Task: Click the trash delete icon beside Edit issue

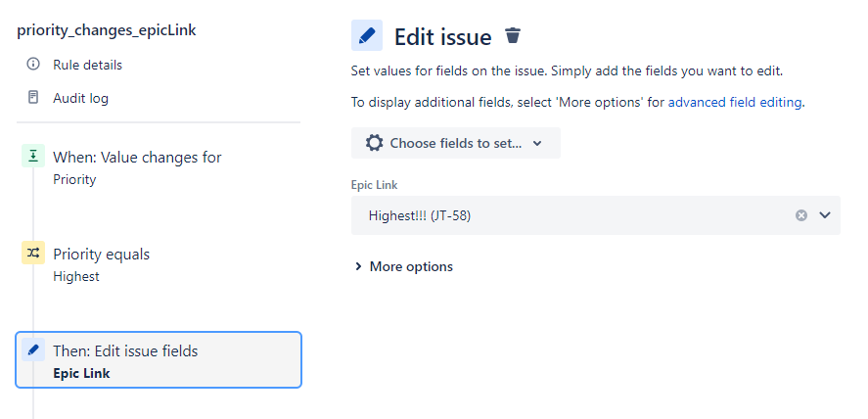Action: pos(513,35)
